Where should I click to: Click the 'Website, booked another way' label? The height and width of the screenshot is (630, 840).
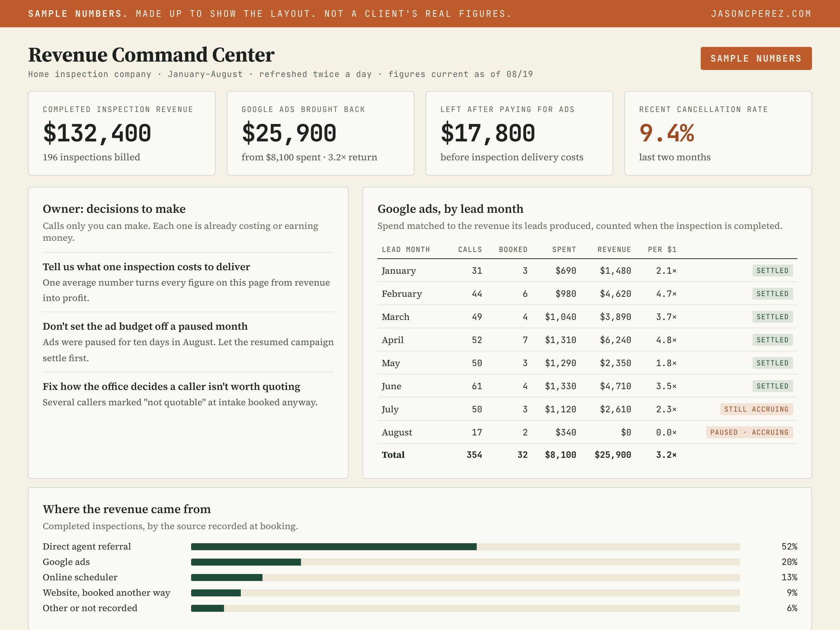coord(106,593)
